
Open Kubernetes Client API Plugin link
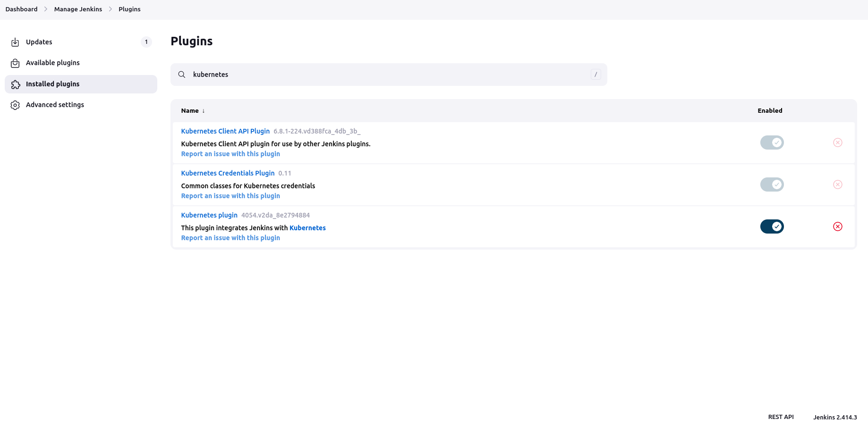[225, 131]
